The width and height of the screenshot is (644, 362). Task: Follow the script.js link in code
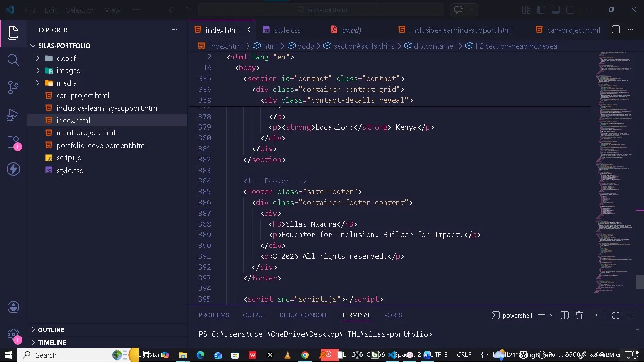318,299
